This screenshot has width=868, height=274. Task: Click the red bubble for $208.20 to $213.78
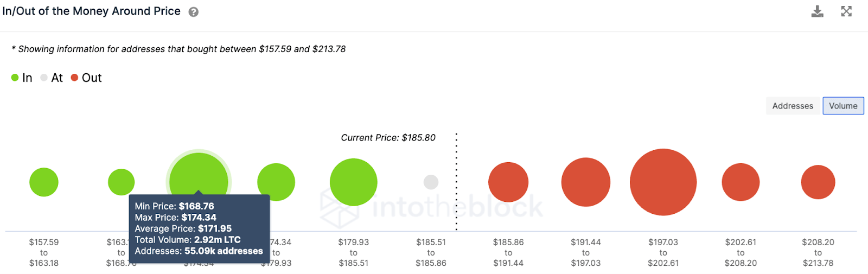point(818,182)
